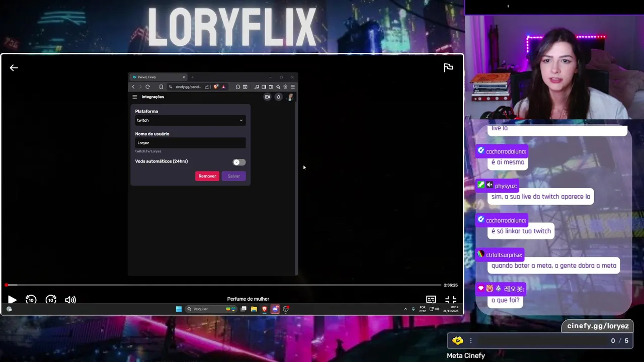Go back in the browser

pos(133,86)
